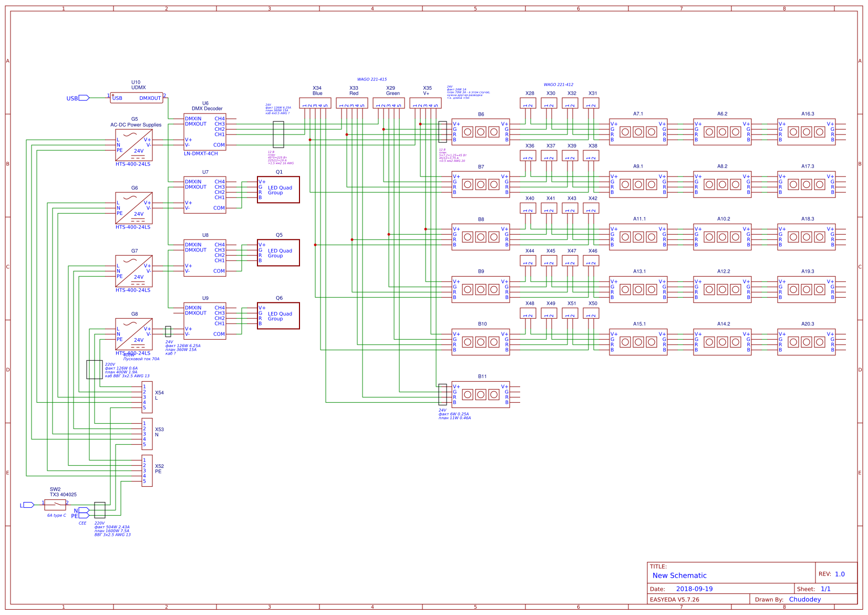
Task: Click the '6A type C' annotation
Action: click(57, 515)
